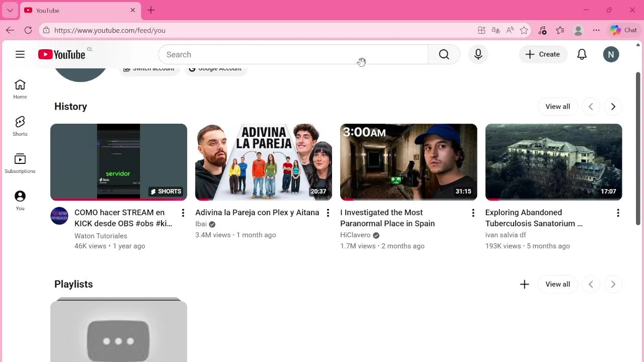
Task: Open the Favorites list icon
Action: pos(560,30)
